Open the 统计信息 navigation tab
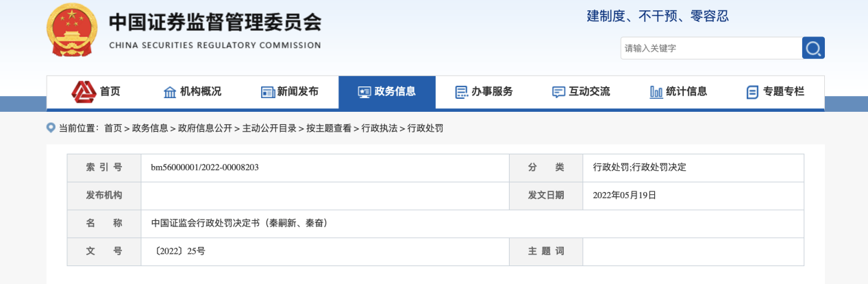 tap(686, 91)
